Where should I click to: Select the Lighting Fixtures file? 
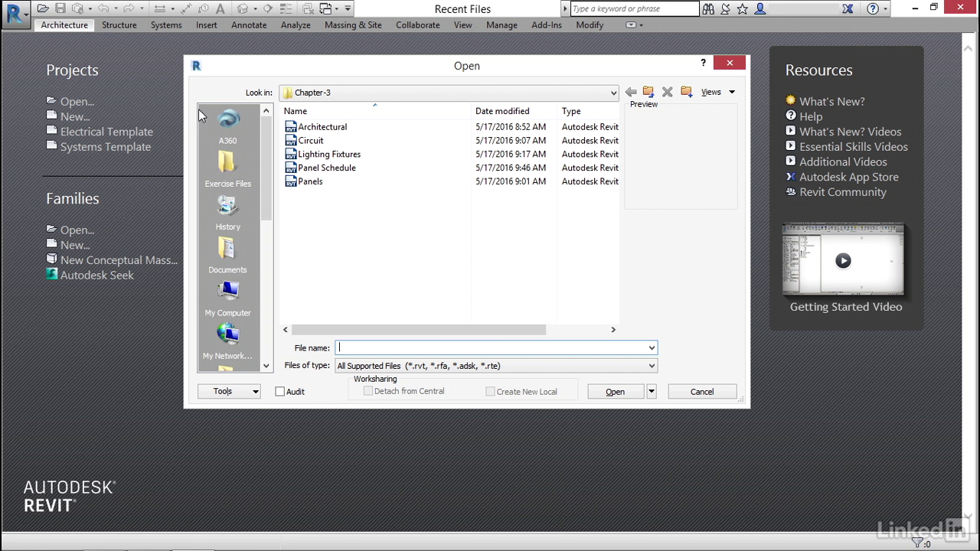coord(329,155)
